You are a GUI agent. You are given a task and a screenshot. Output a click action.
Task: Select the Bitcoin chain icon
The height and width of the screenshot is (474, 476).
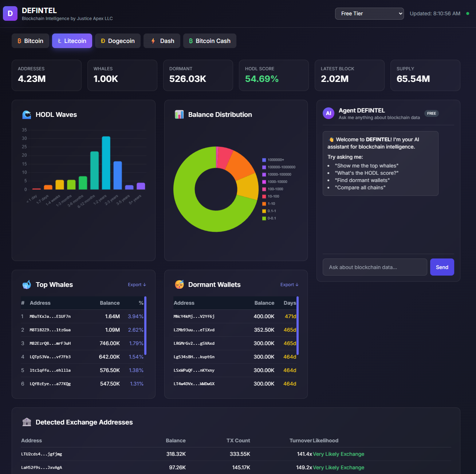click(x=19, y=41)
